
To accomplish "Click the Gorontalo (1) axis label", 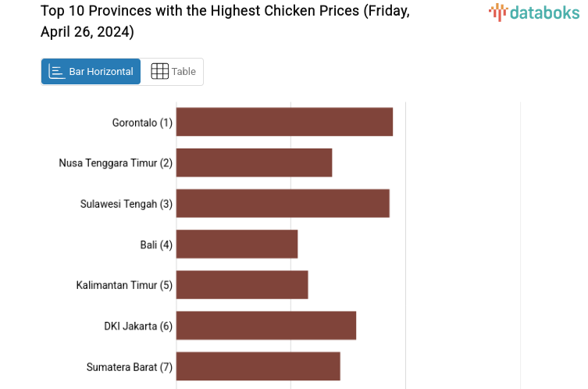I will click(x=142, y=123).
